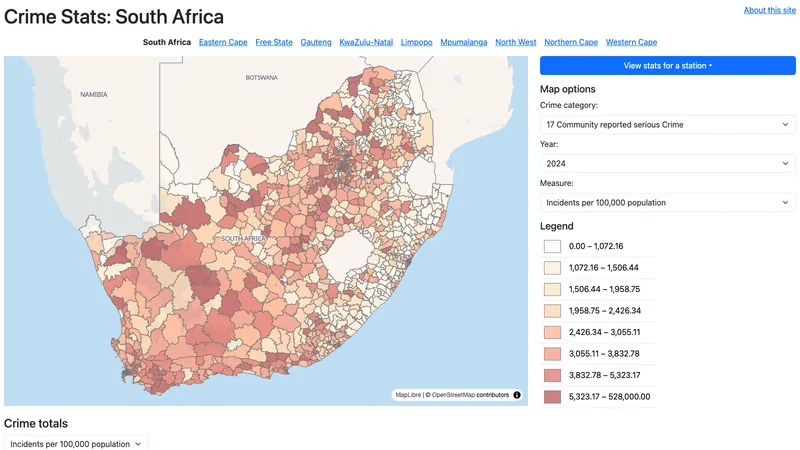Screen dimensions: 800x450
Task: Click legend swatch for 1,506.44 – 1,958.75
Action: click(552, 289)
